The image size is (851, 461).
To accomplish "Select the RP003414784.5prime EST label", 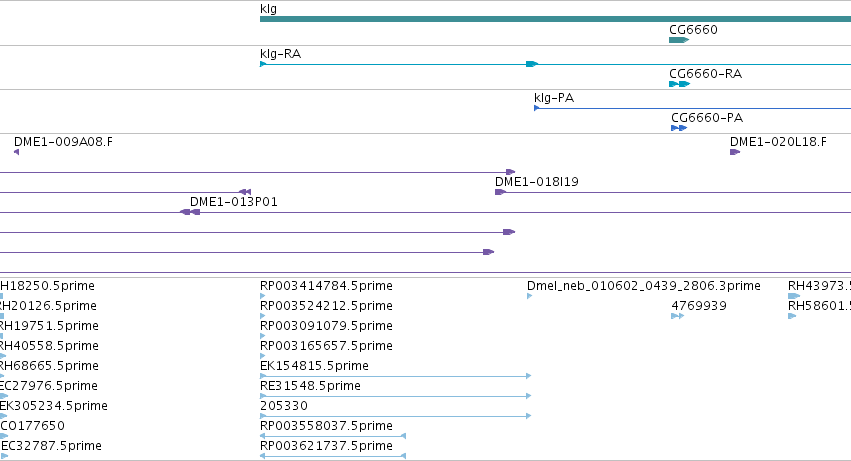I will pyautogui.click(x=326, y=286).
